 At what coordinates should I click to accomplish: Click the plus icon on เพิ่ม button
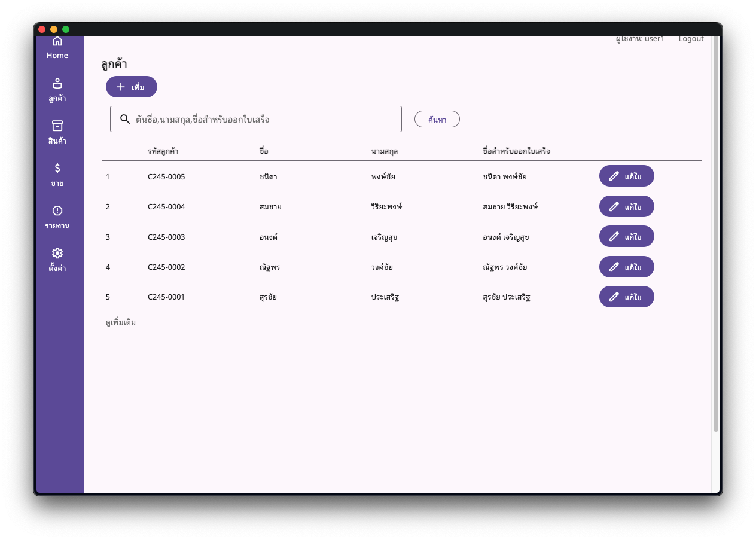click(x=121, y=87)
